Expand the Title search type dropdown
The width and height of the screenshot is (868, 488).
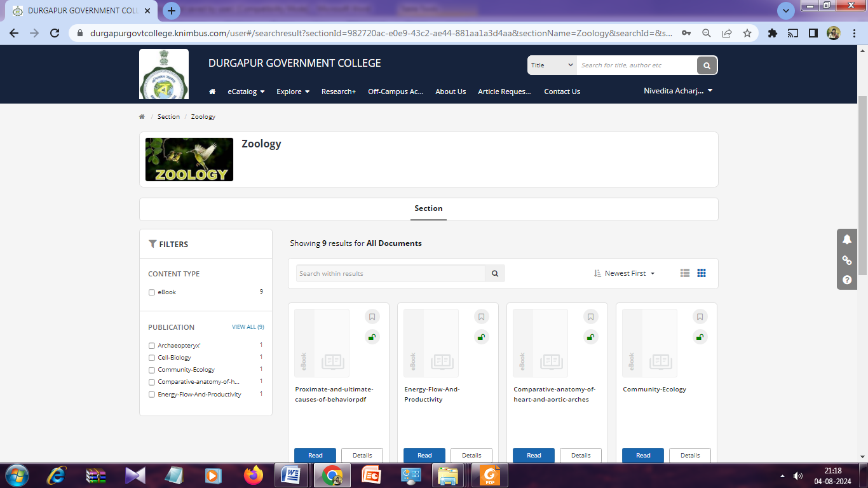coord(552,65)
